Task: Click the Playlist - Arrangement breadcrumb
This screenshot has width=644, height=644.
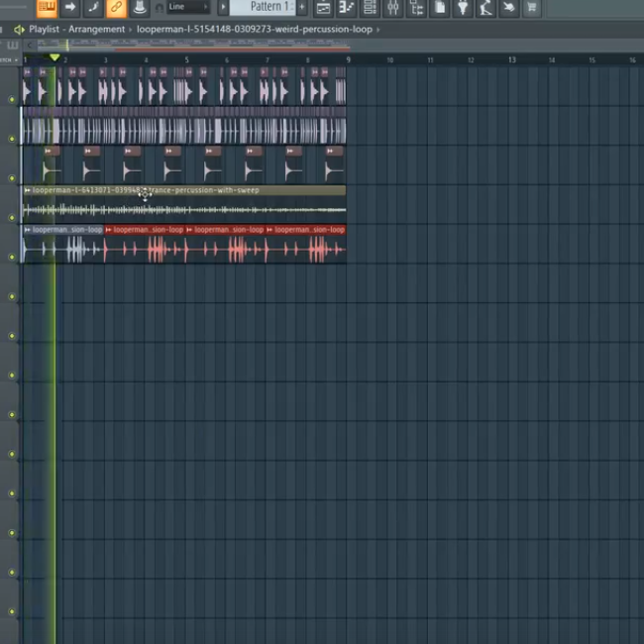Action: tap(77, 30)
